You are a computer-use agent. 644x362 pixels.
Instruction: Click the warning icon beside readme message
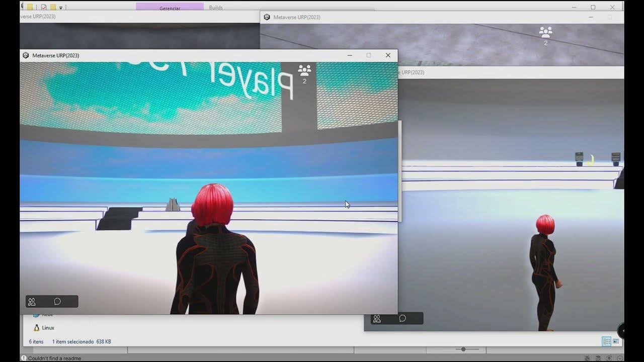pos(24,358)
